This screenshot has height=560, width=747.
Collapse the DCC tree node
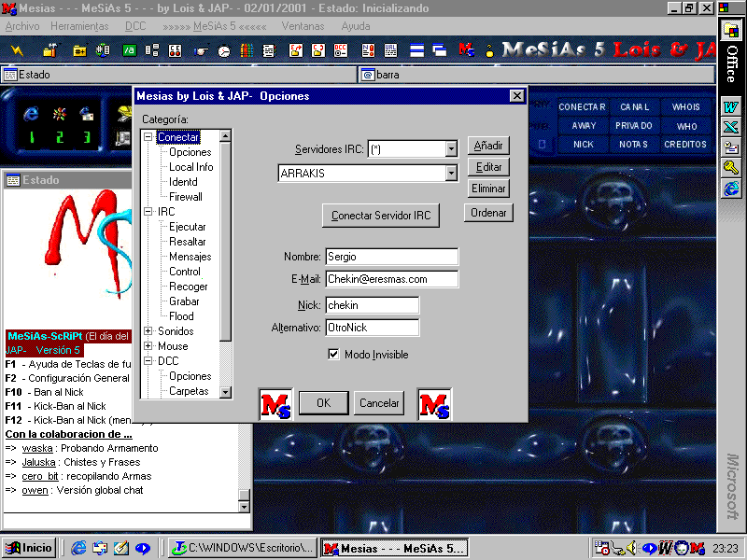[148, 361]
